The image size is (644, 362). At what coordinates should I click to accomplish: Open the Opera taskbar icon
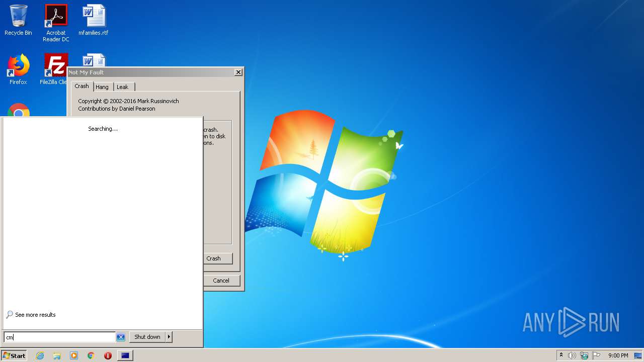coord(108,355)
